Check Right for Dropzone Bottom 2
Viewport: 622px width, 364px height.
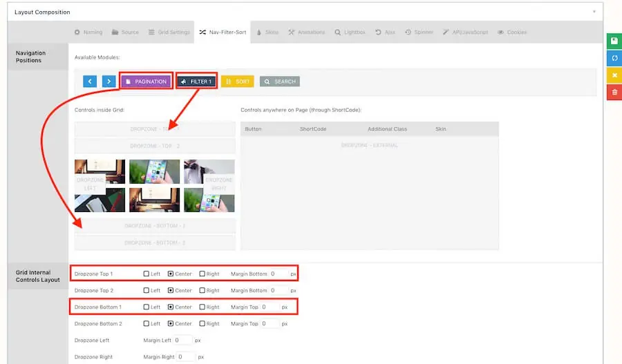(x=202, y=323)
